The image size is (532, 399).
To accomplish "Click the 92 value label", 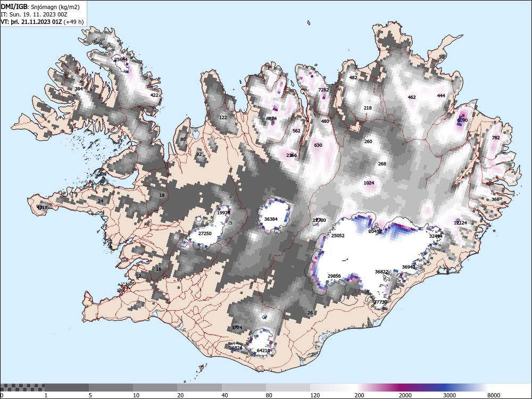I will click(x=199, y=154).
